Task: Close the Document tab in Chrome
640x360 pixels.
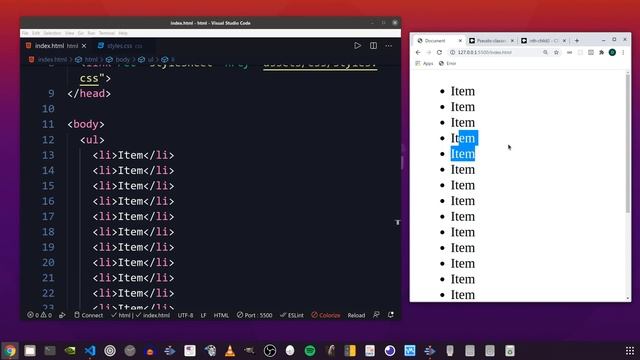Action: (460, 41)
